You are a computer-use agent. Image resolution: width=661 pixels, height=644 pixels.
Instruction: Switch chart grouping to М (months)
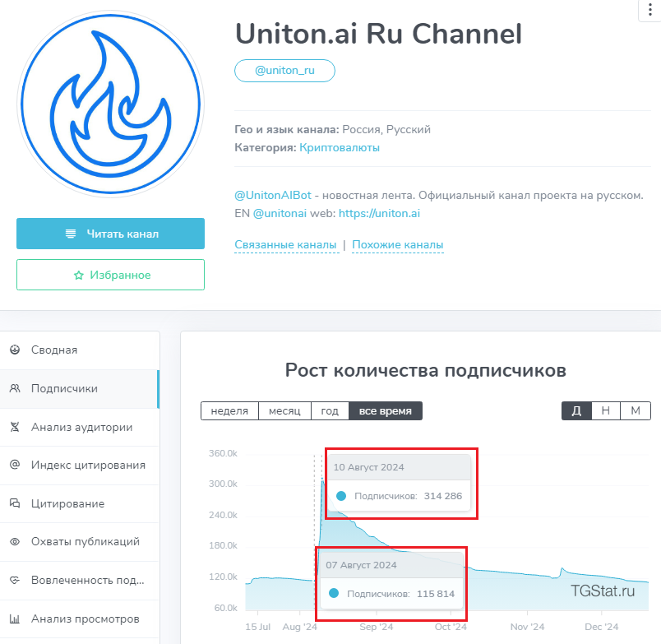tap(636, 410)
